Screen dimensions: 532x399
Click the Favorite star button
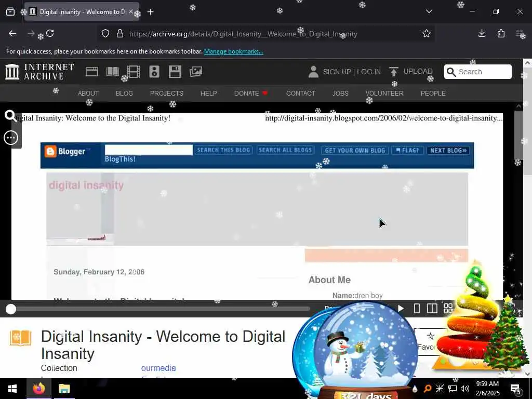click(x=430, y=341)
